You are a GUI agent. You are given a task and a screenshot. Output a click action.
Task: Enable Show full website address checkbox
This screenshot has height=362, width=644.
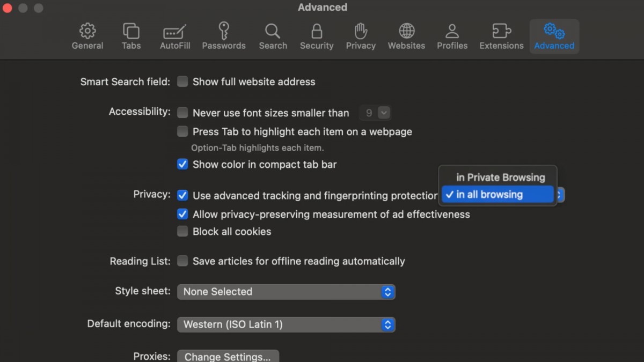[182, 82]
